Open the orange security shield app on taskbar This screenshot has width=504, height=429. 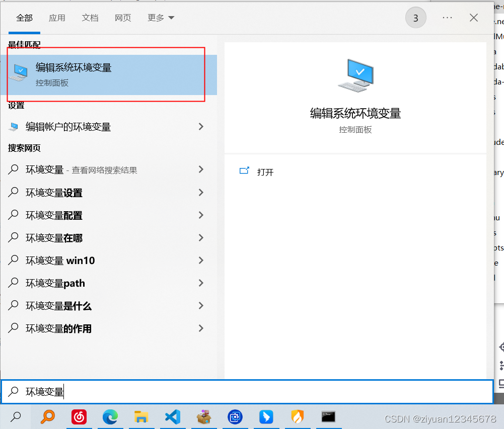[x=297, y=417]
